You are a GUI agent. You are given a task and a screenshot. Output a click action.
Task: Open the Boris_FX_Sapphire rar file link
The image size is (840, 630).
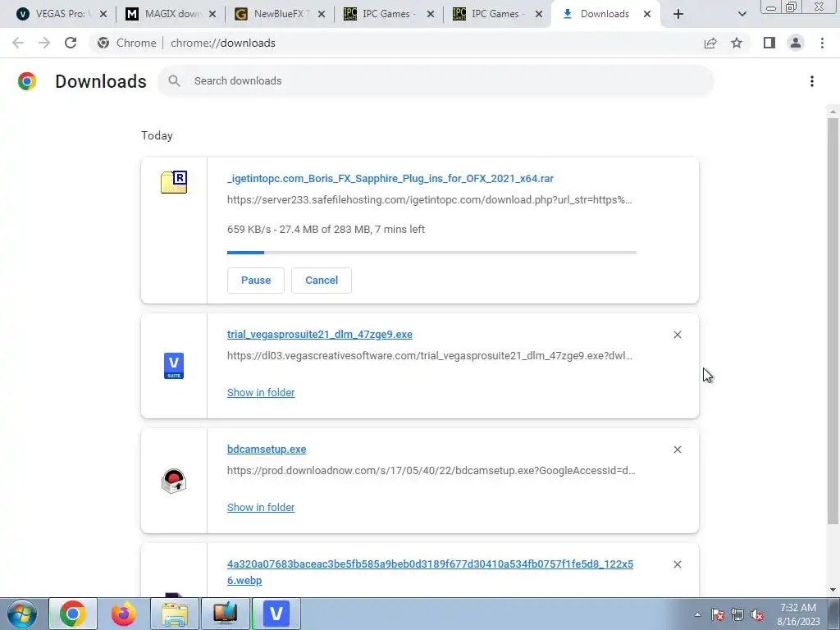tap(390, 178)
